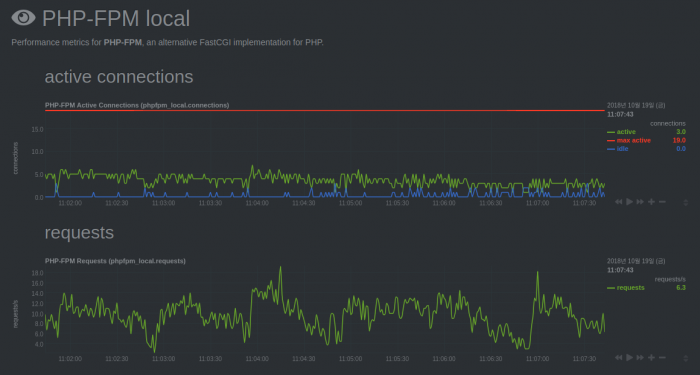Click the 11:07:43 timestamp on connections chart

(x=620, y=114)
